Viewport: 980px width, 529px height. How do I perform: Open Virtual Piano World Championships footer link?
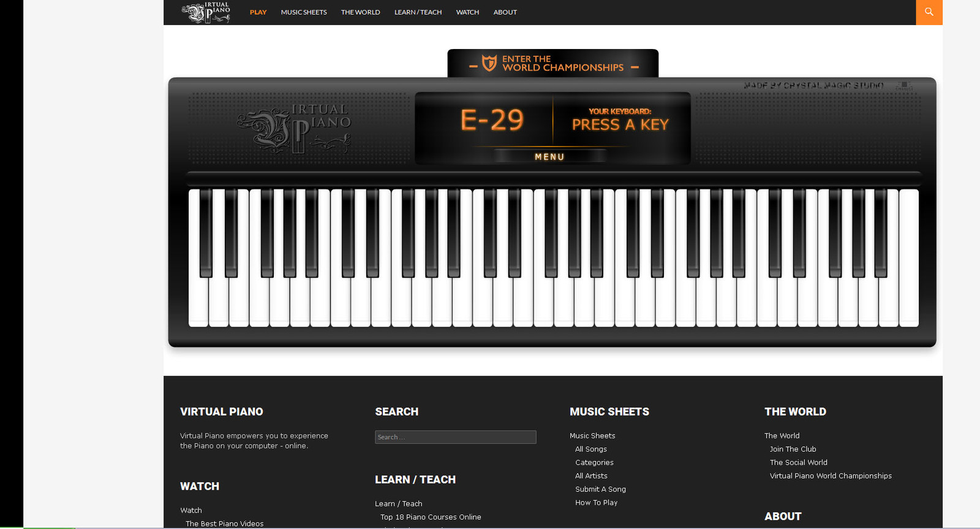(x=831, y=476)
